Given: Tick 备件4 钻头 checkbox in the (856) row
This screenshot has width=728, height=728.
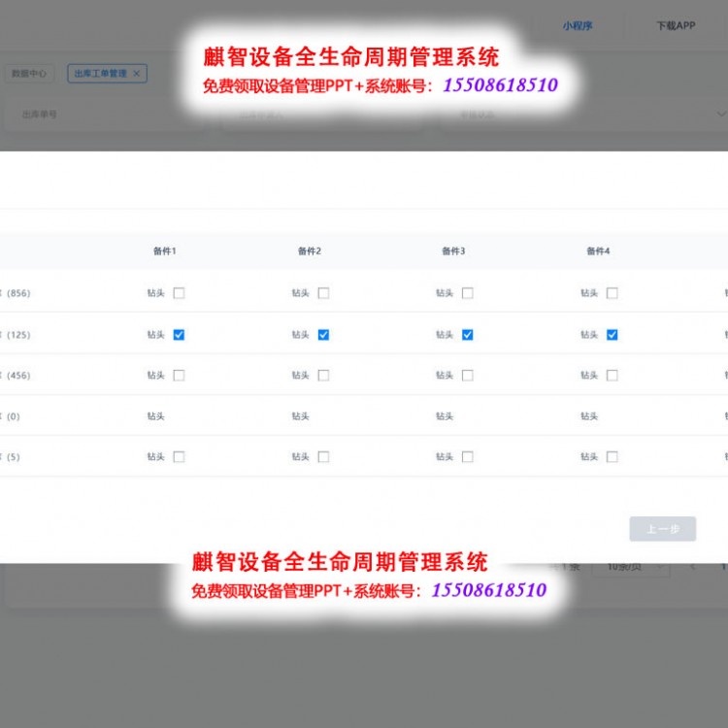Looking at the screenshot, I should click(x=612, y=293).
